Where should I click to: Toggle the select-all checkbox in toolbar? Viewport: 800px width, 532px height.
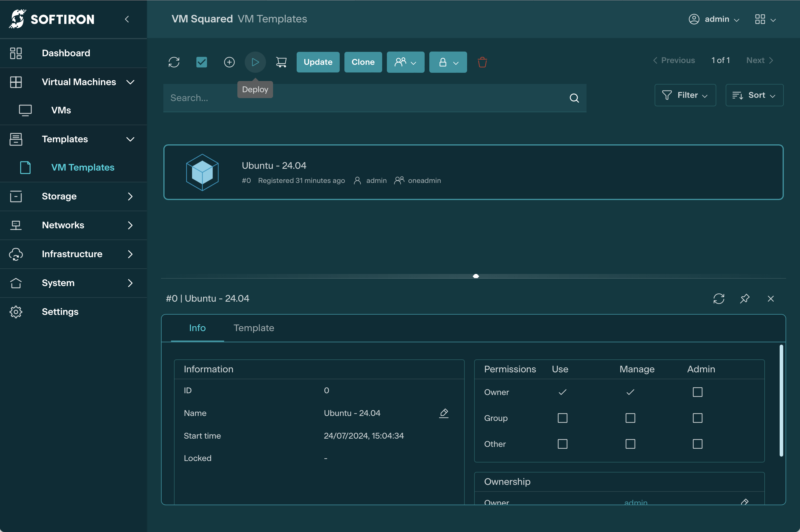point(202,62)
